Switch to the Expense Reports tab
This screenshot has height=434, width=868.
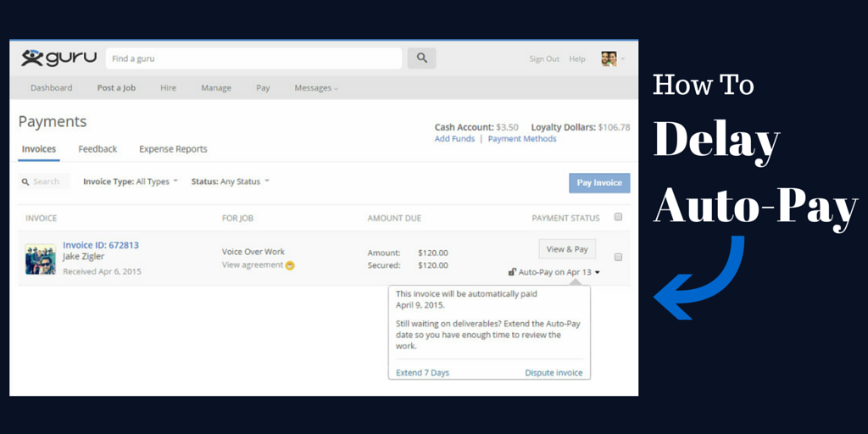pyautogui.click(x=173, y=149)
